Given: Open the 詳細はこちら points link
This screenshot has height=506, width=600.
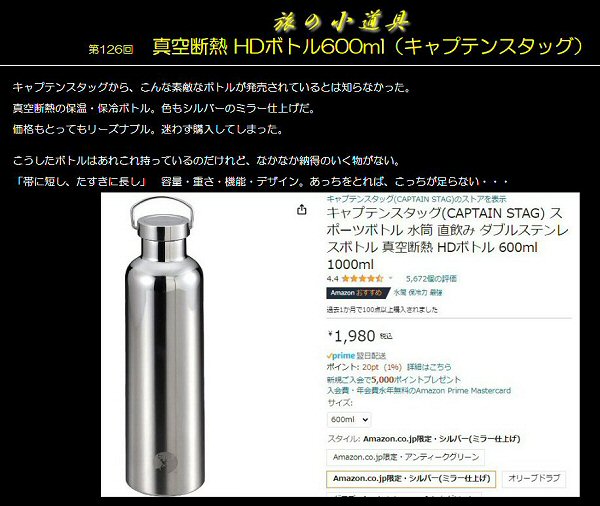Looking at the screenshot, I should click(x=429, y=367).
